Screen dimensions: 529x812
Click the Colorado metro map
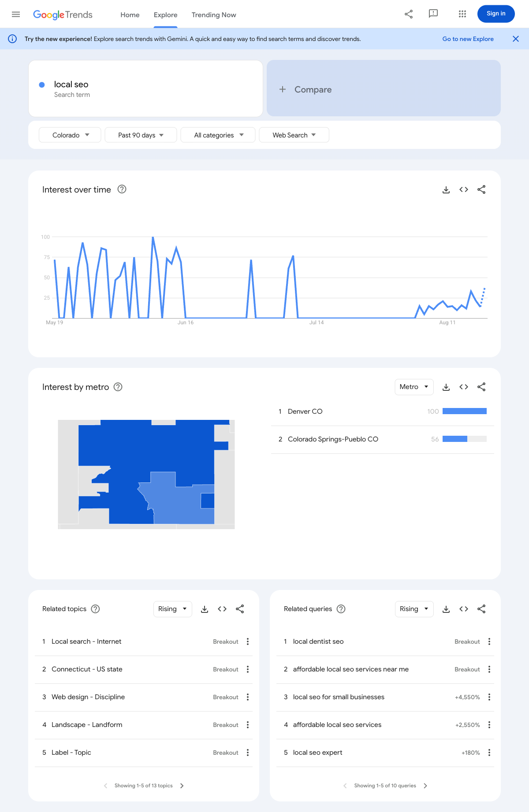pyautogui.click(x=146, y=474)
